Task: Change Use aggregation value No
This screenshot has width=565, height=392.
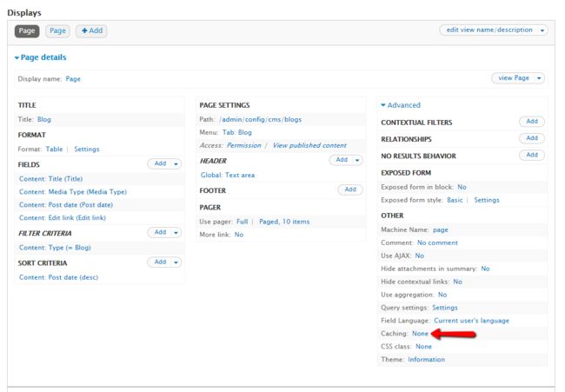Action: [442, 295]
